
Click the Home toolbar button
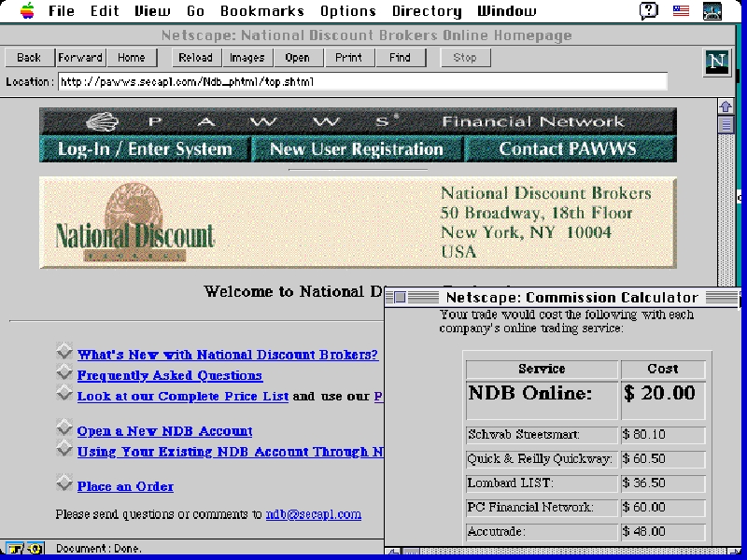coord(132,58)
